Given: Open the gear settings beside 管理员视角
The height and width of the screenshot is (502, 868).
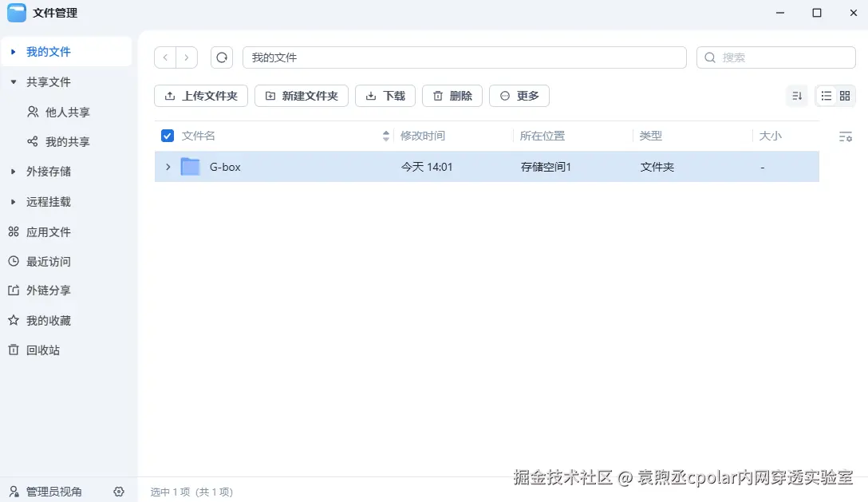Looking at the screenshot, I should click(118, 492).
